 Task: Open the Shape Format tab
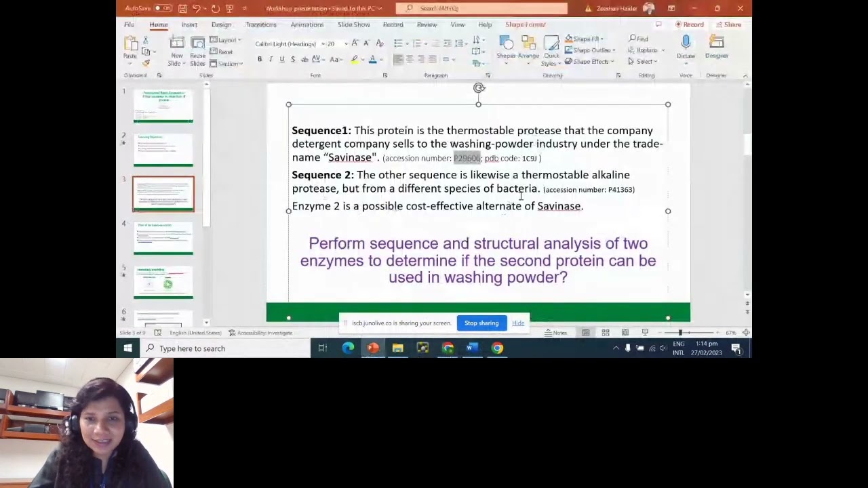coord(526,24)
